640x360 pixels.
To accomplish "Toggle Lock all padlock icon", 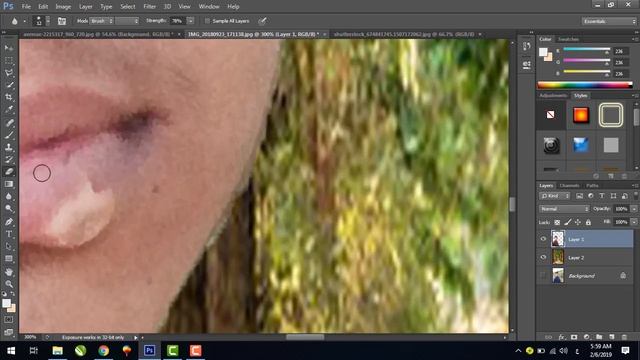I will click(588, 222).
